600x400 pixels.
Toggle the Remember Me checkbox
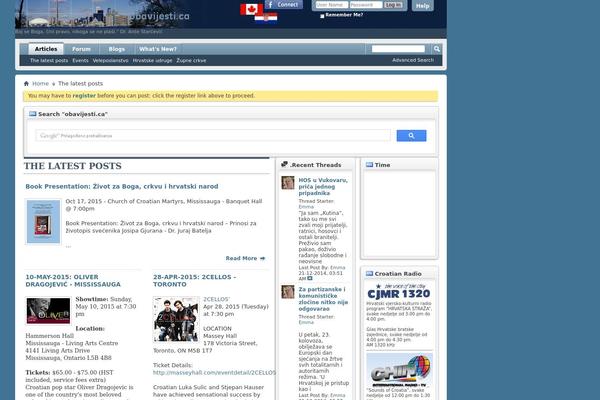pos(322,16)
